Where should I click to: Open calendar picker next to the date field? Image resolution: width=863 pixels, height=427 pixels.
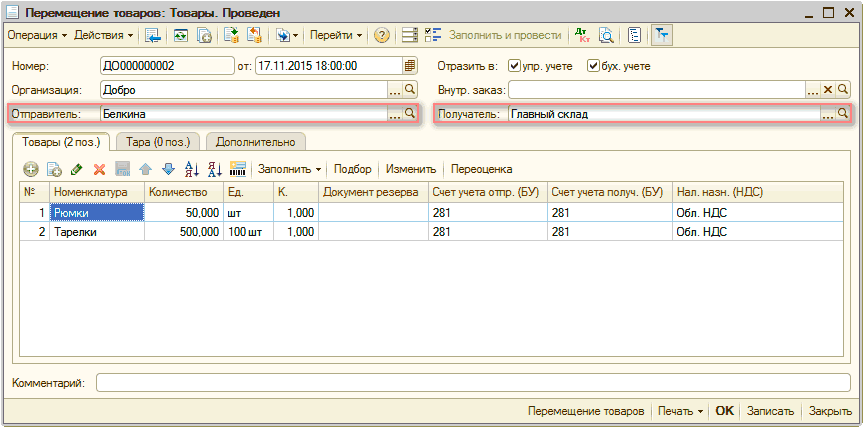click(x=410, y=66)
